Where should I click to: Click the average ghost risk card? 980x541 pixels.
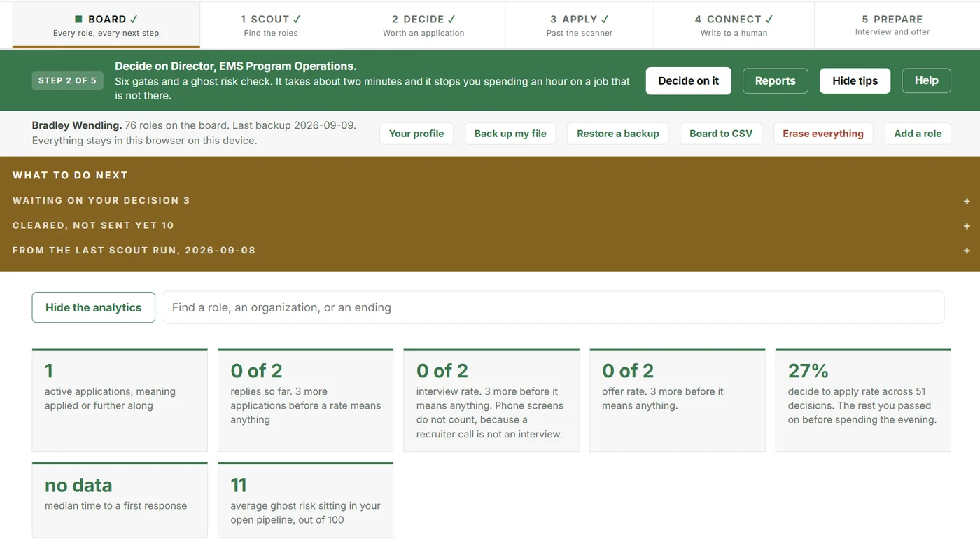[x=306, y=500]
